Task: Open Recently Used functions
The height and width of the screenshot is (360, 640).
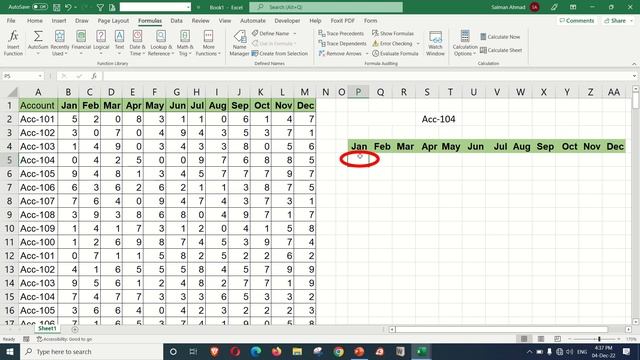Action: (x=60, y=43)
